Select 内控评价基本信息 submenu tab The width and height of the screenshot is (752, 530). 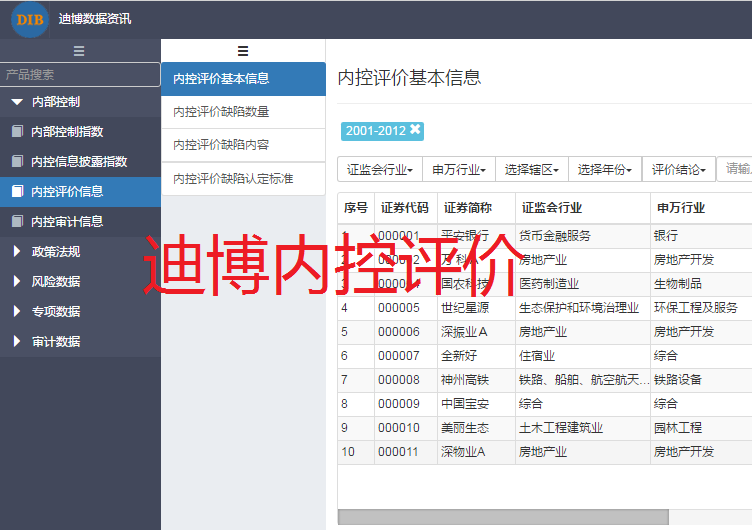point(243,79)
